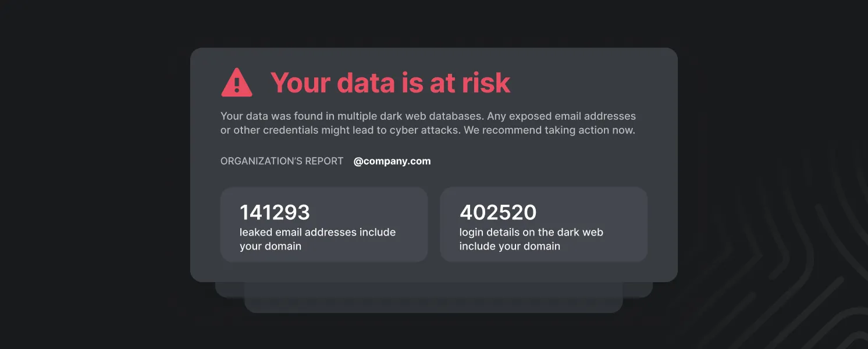The width and height of the screenshot is (868, 349).
Task: Click the "login details on the dark web" caption
Action: [531, 232]
